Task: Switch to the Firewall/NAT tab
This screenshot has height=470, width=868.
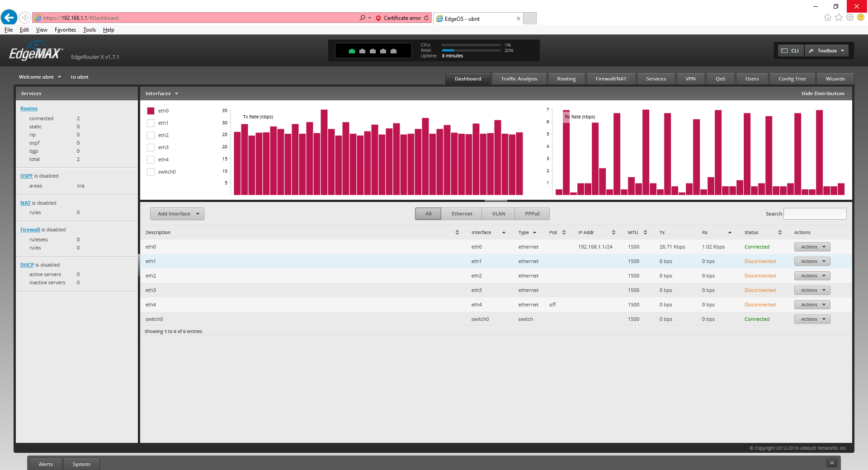Action: click(611, 79)
